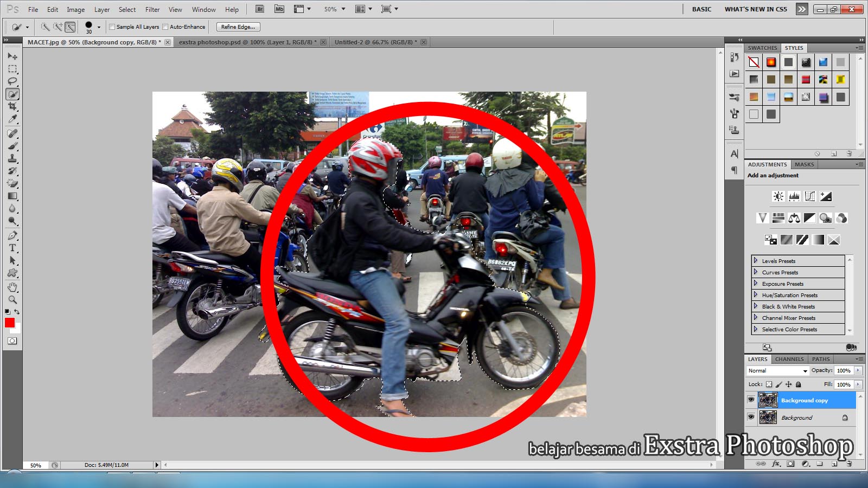The image size is (868, 488).
Task: Switch to the Channels tab
Action: coord(789,358)
